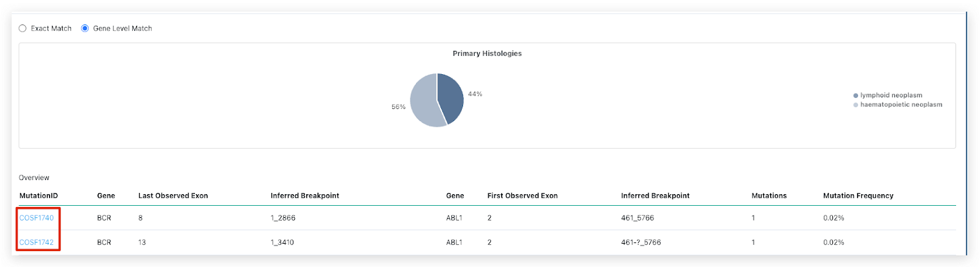The height and width of the screenshot is (267, 980).
Task: Click the dark blue 44% pie slice
Action: 451,97
